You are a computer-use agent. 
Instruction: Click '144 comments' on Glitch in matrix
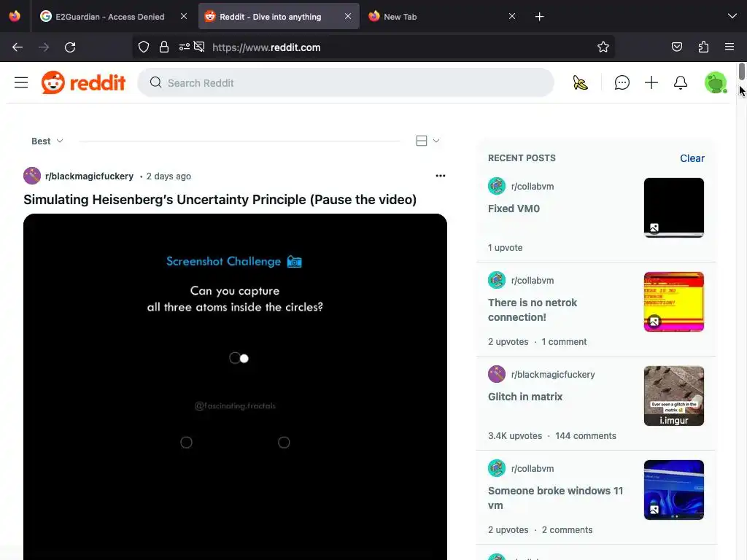tap(586, 436)
